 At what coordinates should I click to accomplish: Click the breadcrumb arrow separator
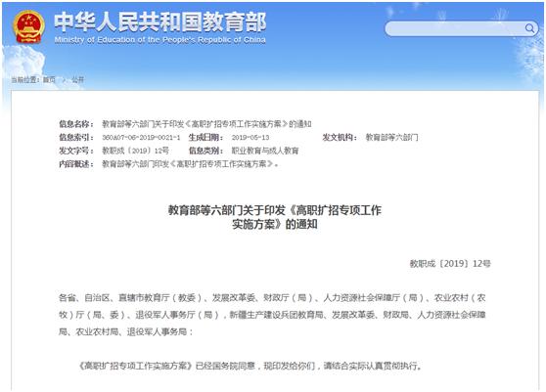tap(64, 79)
